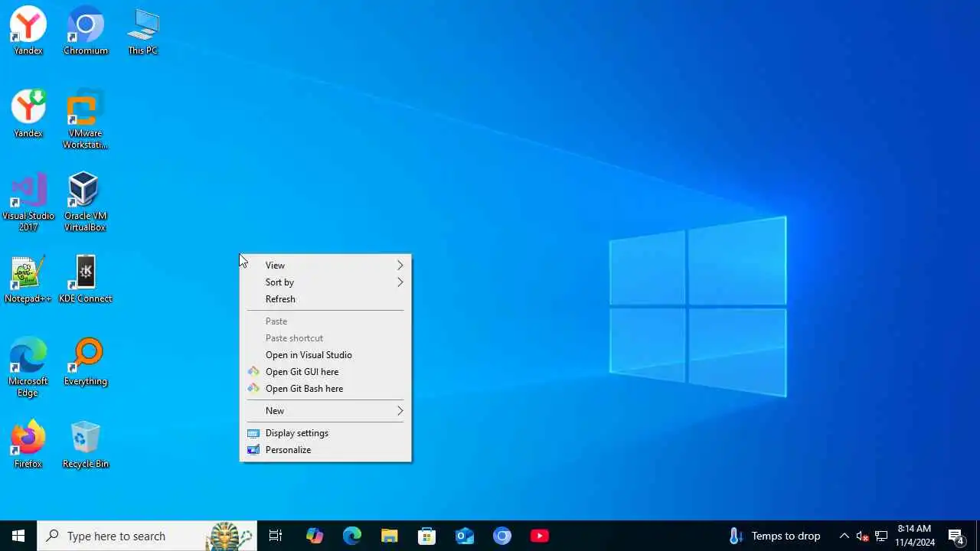Open the clock showing 8:14 AM
Viewport: 980px width, 551px height.
pos(915,536)
